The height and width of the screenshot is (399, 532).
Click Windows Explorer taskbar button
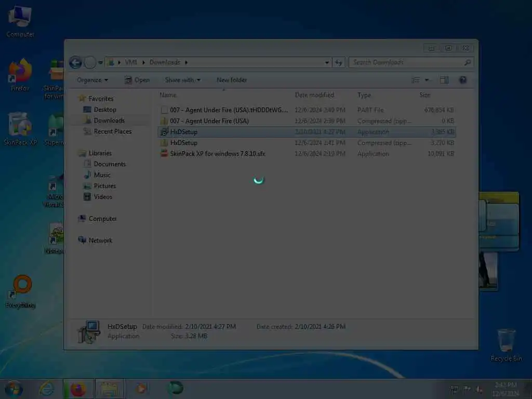[109, 389]
